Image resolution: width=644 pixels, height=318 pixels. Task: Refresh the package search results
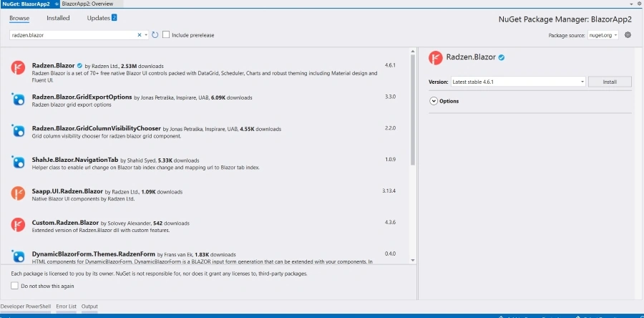tap(155, 35)
